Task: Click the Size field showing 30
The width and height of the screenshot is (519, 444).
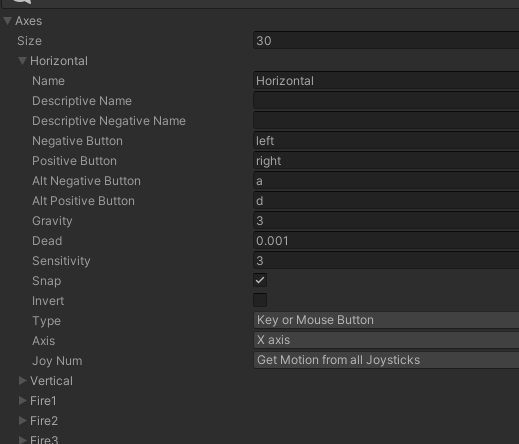Action: pyautogui.click(x=386, y=41)
